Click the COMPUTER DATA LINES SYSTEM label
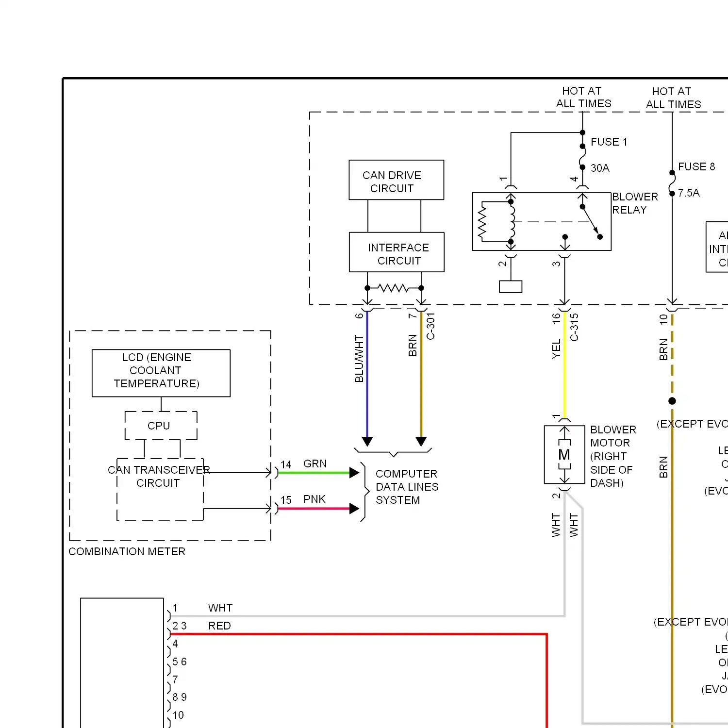This screenshot has height=728, width=728. 407,487
